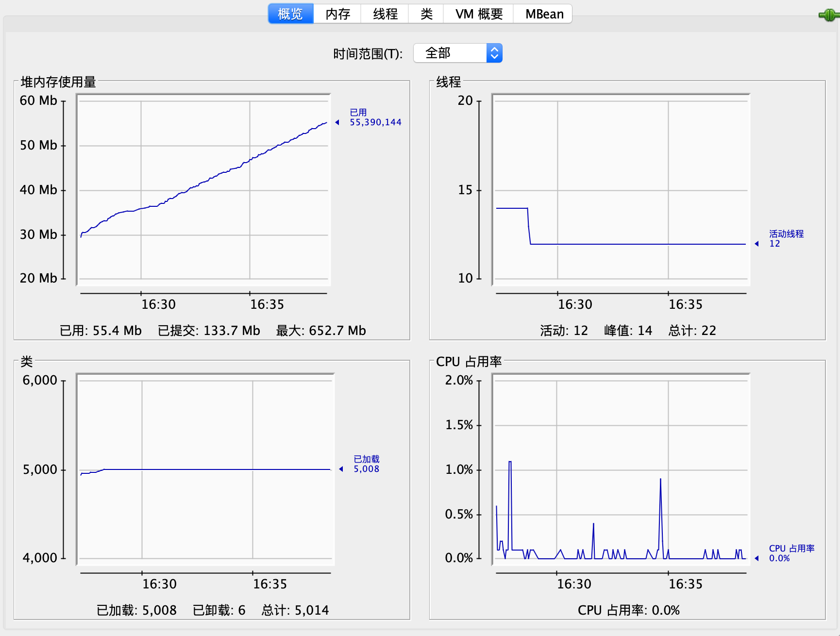Screen dimensions: 840x636
Task: Click the CPU usage chart
Action: tap(621, 469)
